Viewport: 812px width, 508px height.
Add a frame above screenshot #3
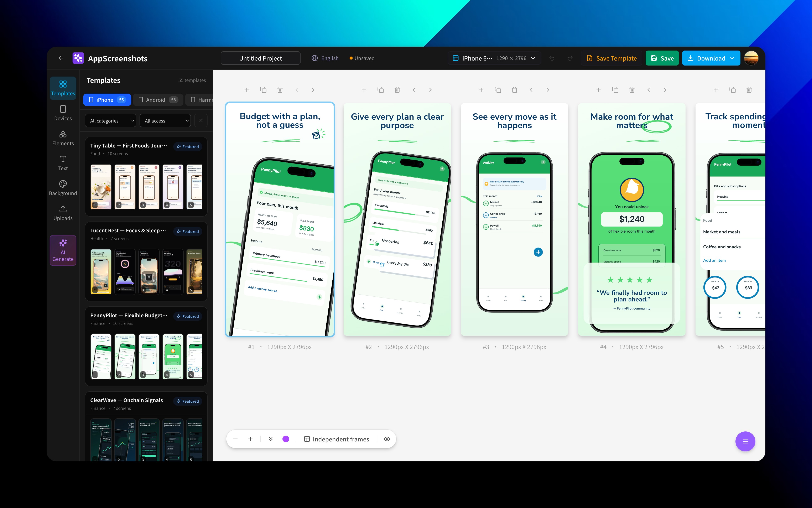pyautogui.click(x=481, y=90)
